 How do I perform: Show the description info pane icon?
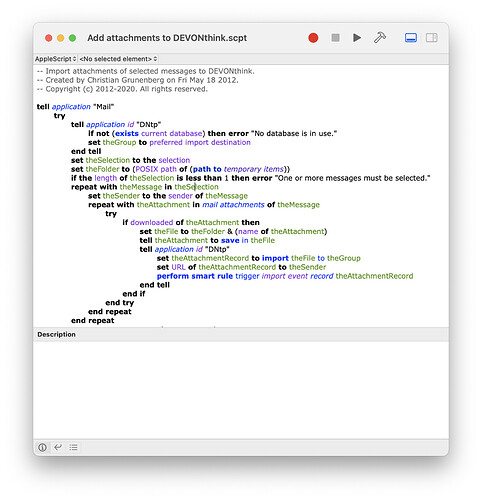pyautogui.click(x=42, y=447)
